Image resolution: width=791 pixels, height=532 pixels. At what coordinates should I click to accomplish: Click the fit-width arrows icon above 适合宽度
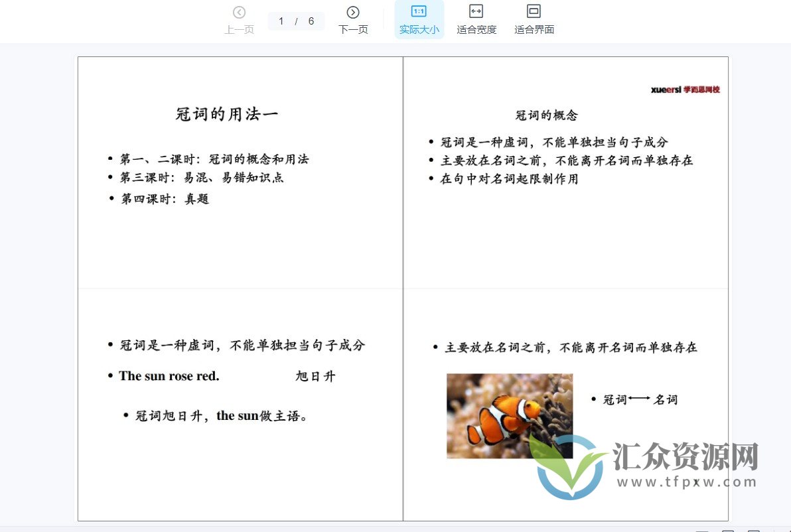[476, 11]
